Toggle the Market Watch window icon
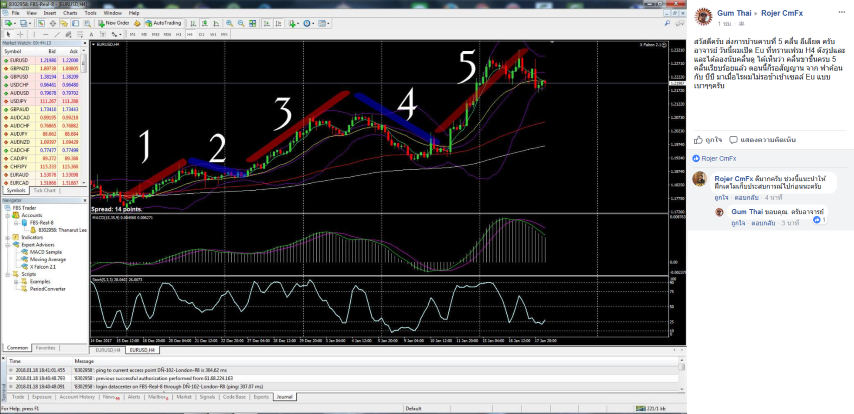The width and height of the screenshot is (854, 414). [41, 23]
